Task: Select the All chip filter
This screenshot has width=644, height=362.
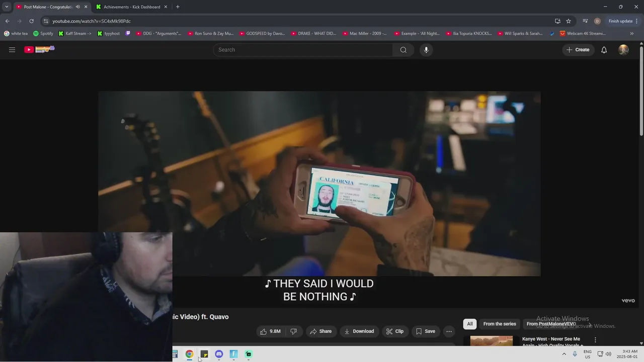Action: [x=469, y=324]
